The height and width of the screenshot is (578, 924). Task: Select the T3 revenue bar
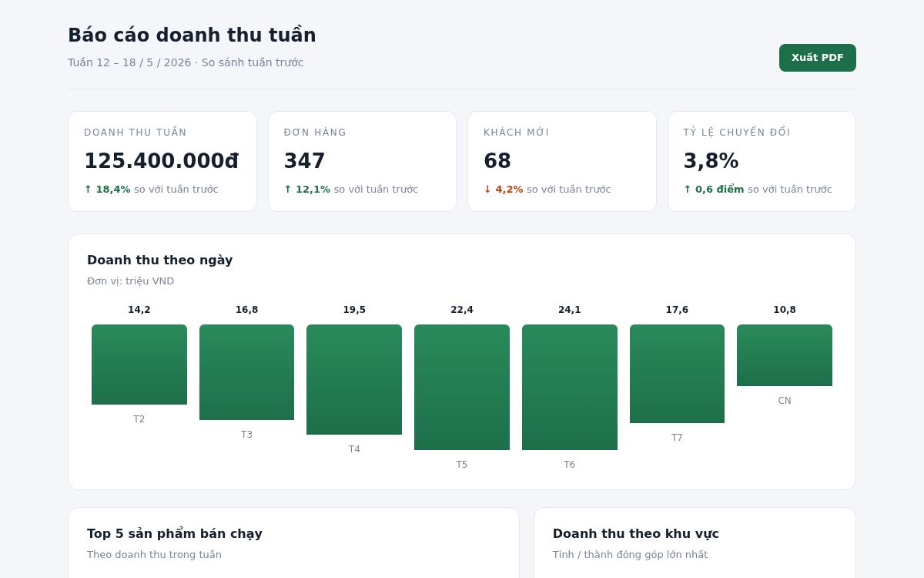(x=246, y=372)
